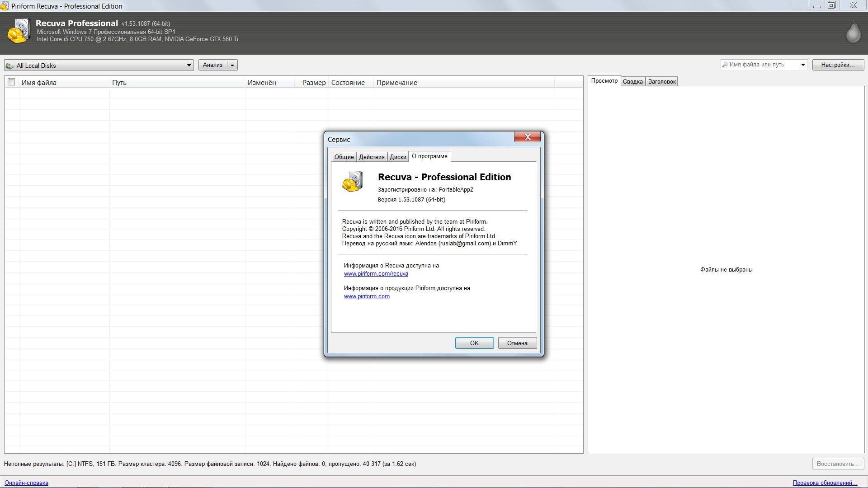
Task: Sort by the Путь column header
Action: click(x=177, y=82)
